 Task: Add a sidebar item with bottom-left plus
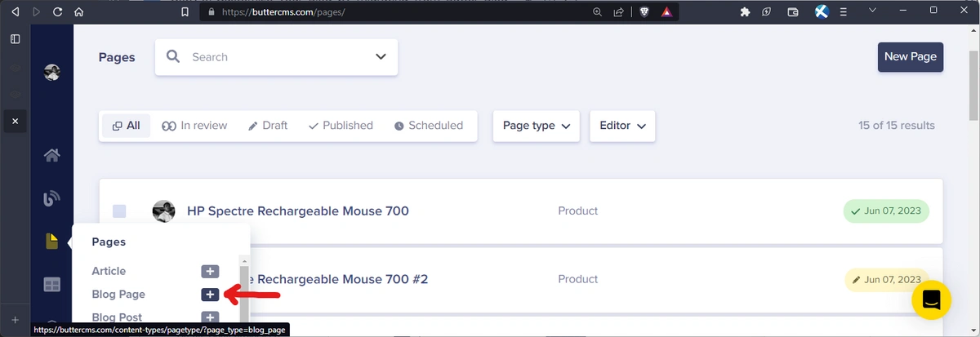[15, 320]
